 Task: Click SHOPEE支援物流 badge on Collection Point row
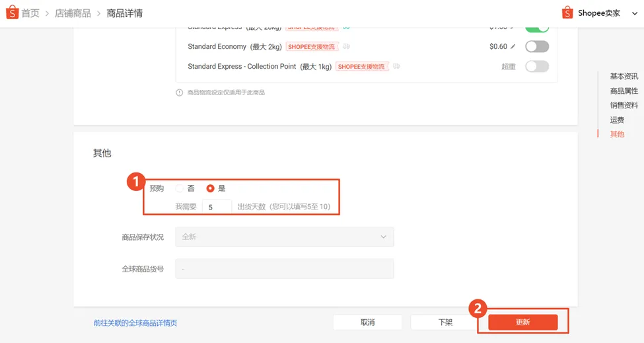[x=361, y=67]
